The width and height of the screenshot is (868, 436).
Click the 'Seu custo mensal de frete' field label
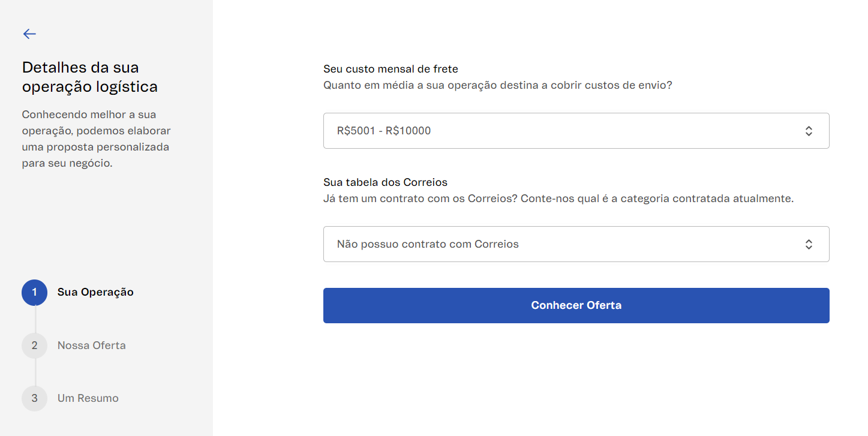tap(391, 69)
